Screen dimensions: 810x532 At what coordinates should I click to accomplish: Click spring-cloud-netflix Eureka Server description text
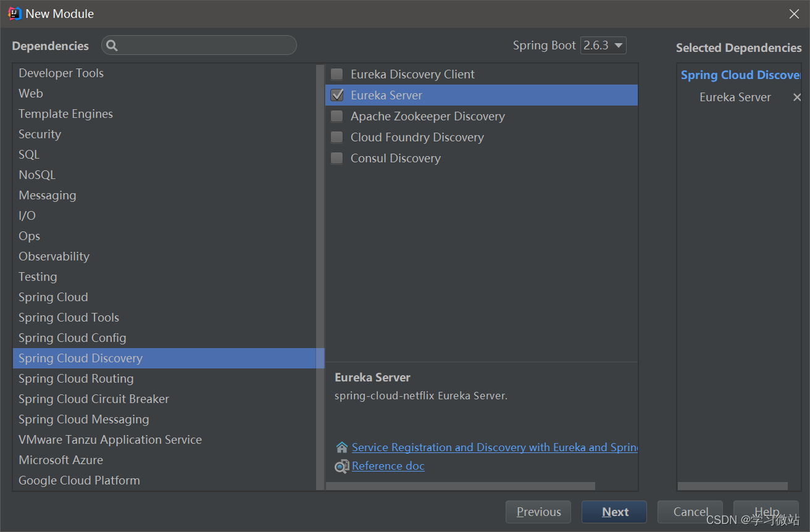pyautogui.click(x=421, y=396)
